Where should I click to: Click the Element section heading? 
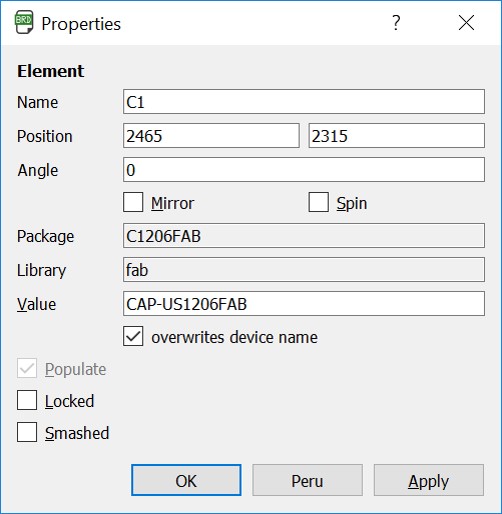click(51, 71)
